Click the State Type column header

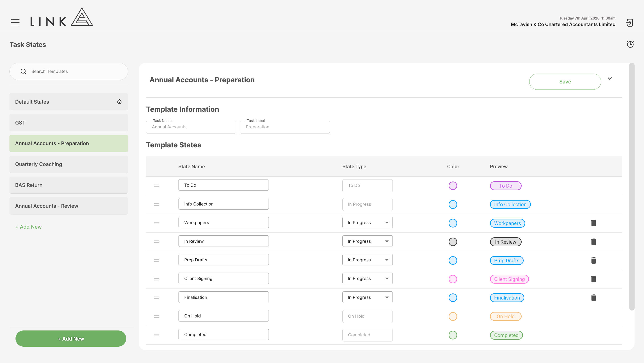pos(354,167)
